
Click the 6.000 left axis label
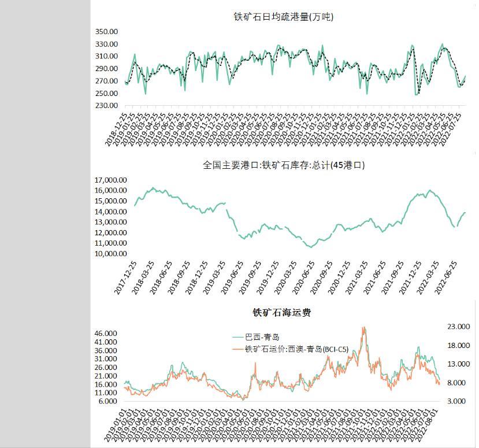pos(107,401)
